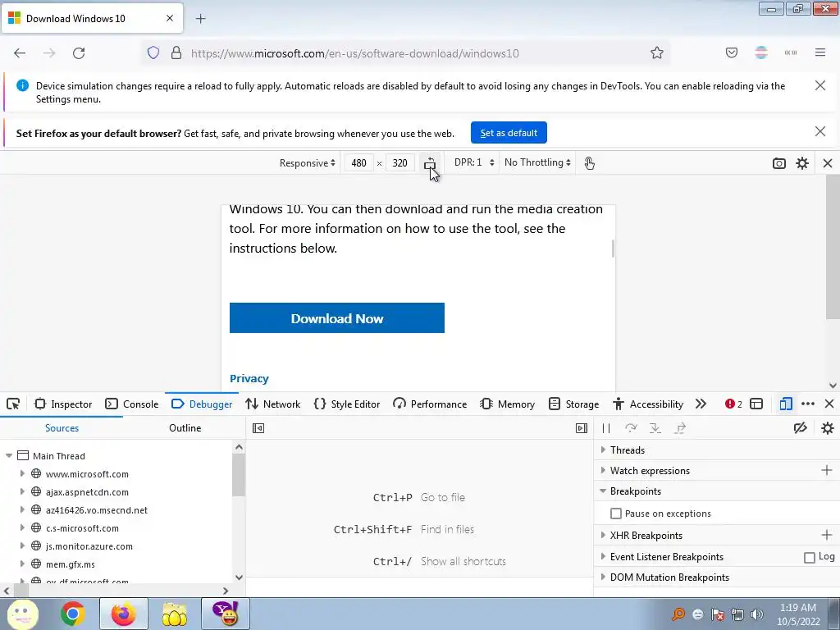840x630 pixels.
Task: Take a screenshot of the viewport
Action: tap(779, 163)
